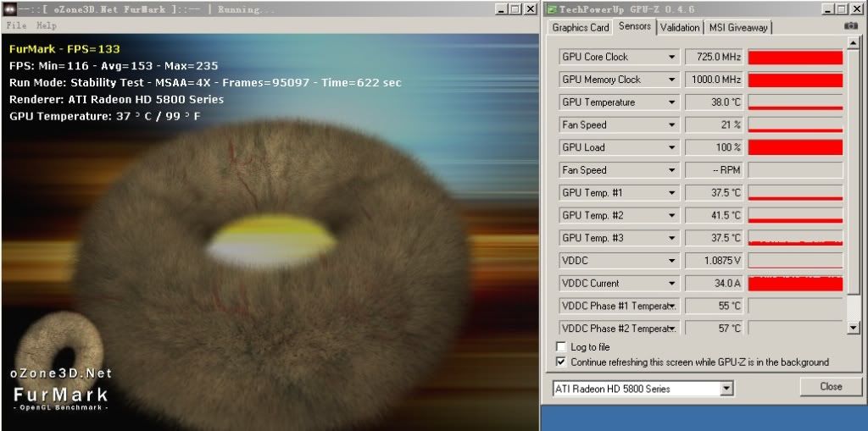Click the 21 % fan speed value

(714, 125)
